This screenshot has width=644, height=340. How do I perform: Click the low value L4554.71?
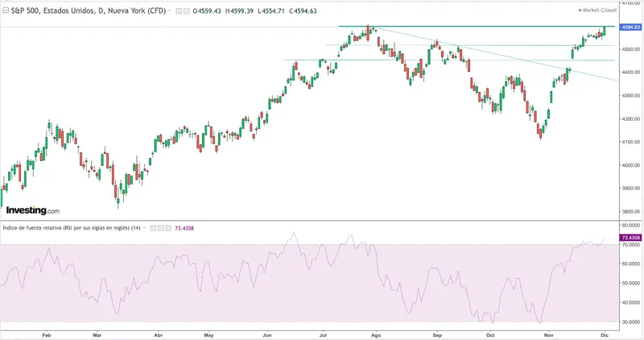coord(270,11)
